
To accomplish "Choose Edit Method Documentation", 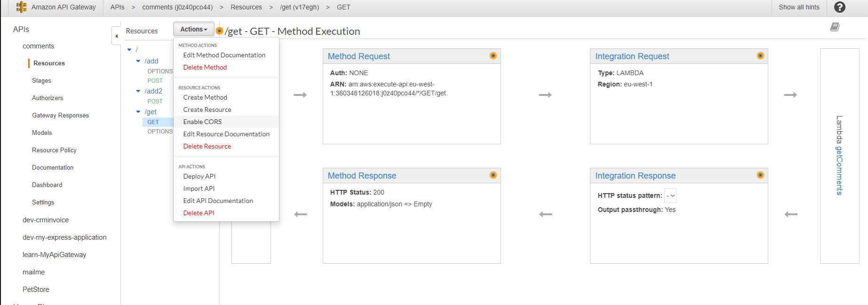I will (x=226, y=55).
